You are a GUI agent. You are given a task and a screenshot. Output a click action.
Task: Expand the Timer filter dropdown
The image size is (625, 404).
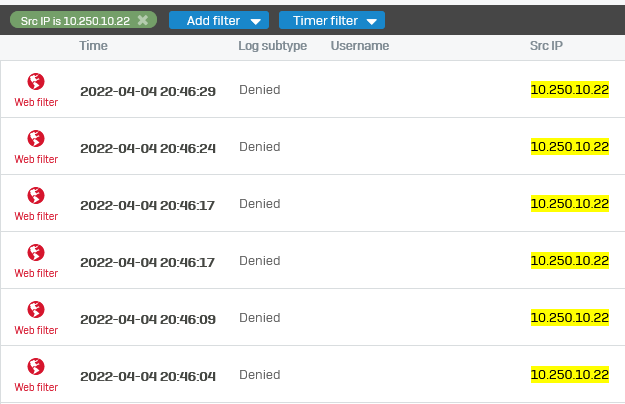332,20
